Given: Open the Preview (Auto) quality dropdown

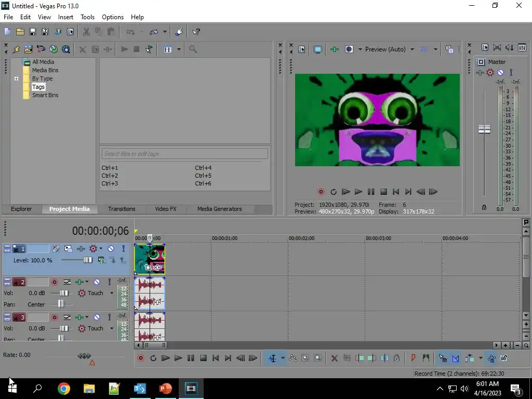Looking at the screenshot, I should point(412,49).
